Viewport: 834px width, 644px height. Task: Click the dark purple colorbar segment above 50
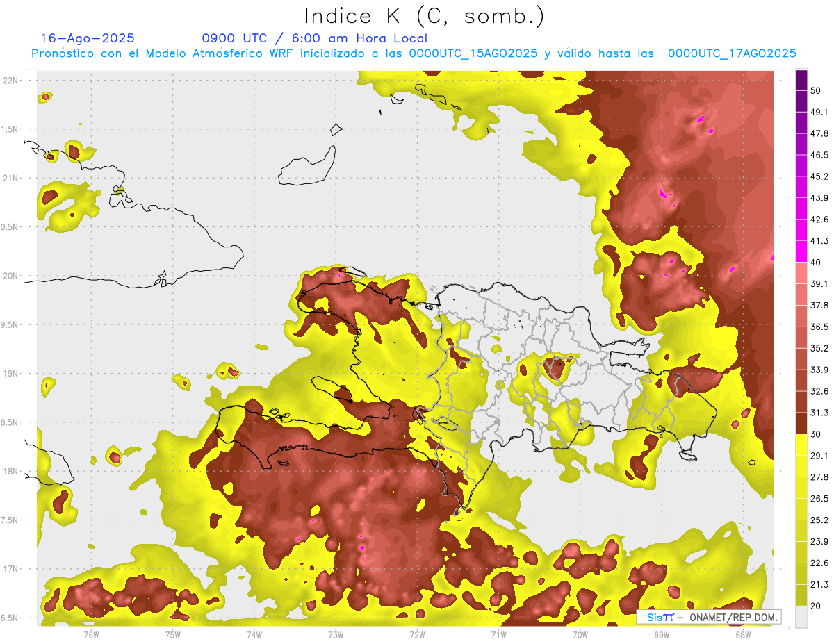coord(801,80)
